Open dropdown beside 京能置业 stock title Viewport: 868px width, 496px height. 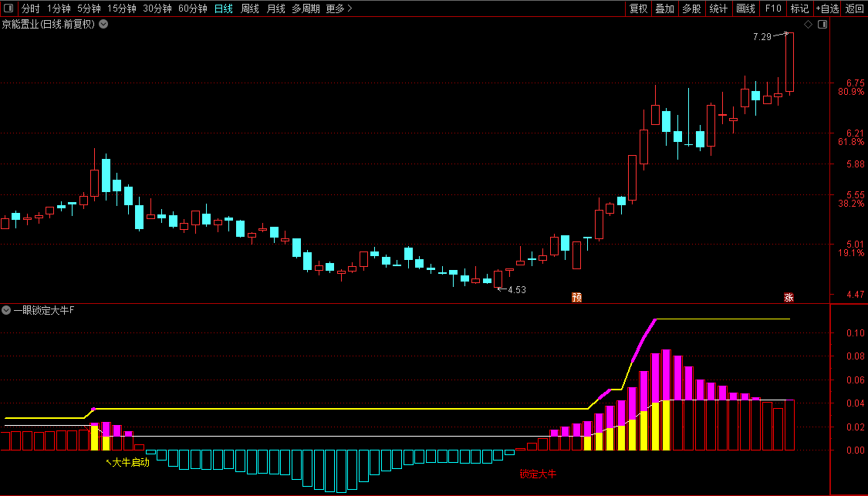(103, 25)
